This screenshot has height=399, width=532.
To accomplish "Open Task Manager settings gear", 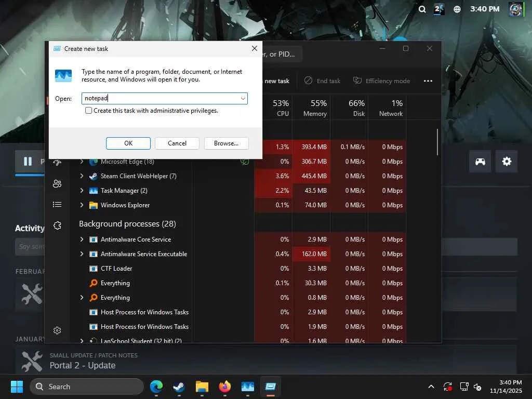I will pos(57,330).
